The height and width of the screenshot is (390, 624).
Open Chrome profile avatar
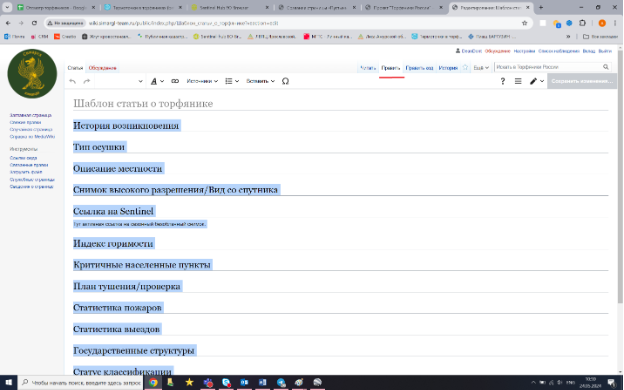[x=602, y=23]
